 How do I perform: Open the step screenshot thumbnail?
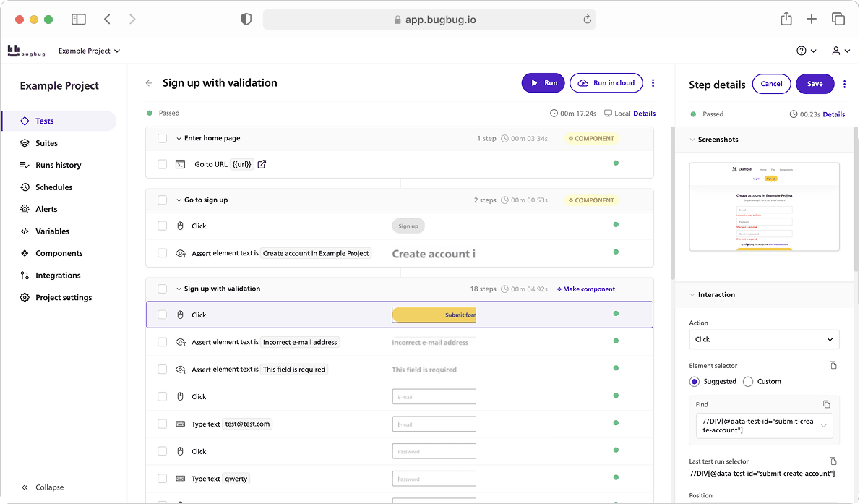pos(764,207)
